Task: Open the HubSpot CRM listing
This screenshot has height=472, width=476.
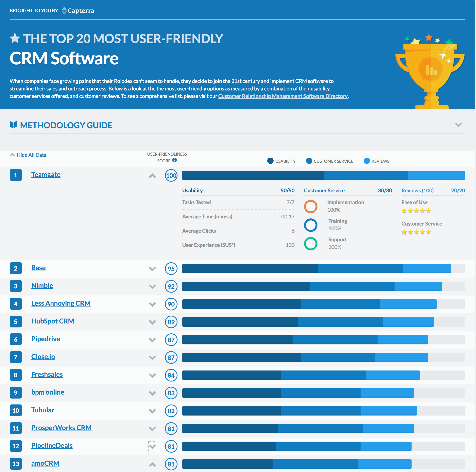Action: tap(53, 321)
